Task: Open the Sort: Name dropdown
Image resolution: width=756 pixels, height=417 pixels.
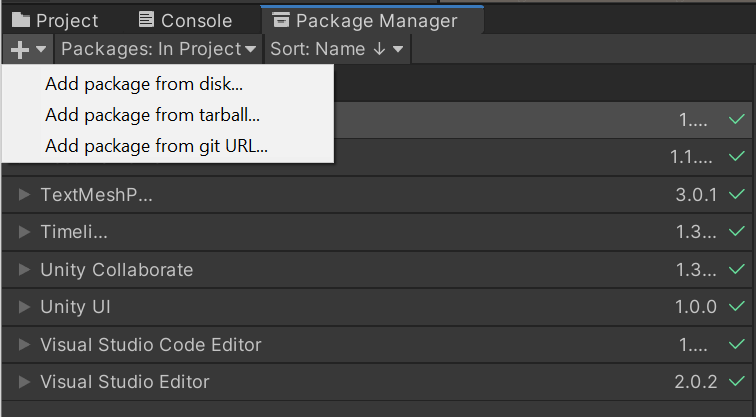Action: tap(336, 48)
